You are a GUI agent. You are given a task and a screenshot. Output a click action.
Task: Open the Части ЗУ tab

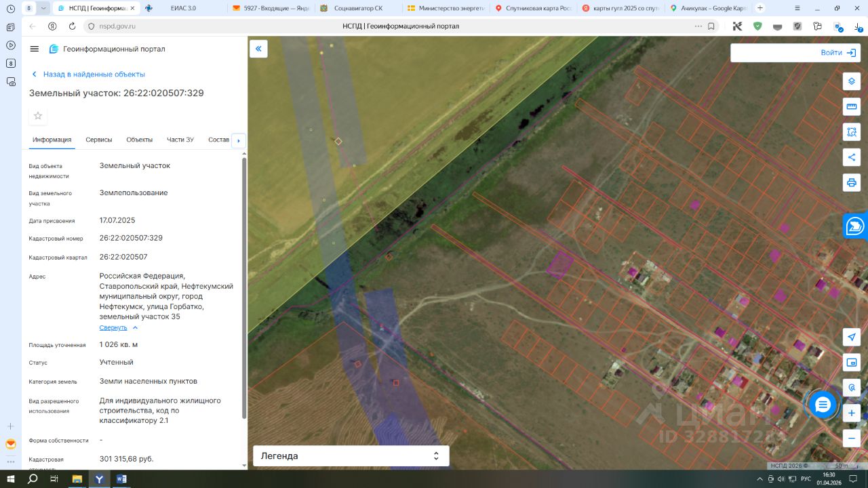pos(180,140)
